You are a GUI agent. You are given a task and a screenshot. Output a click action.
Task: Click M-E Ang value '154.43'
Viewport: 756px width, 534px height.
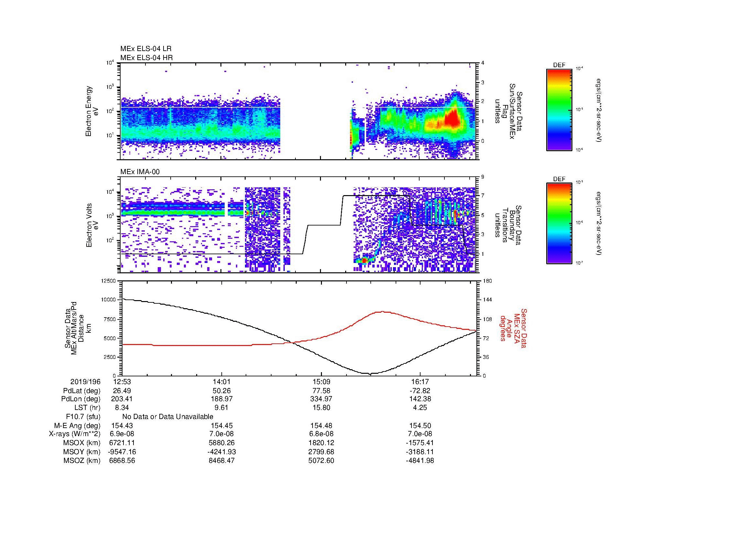[x=122, y=426]
